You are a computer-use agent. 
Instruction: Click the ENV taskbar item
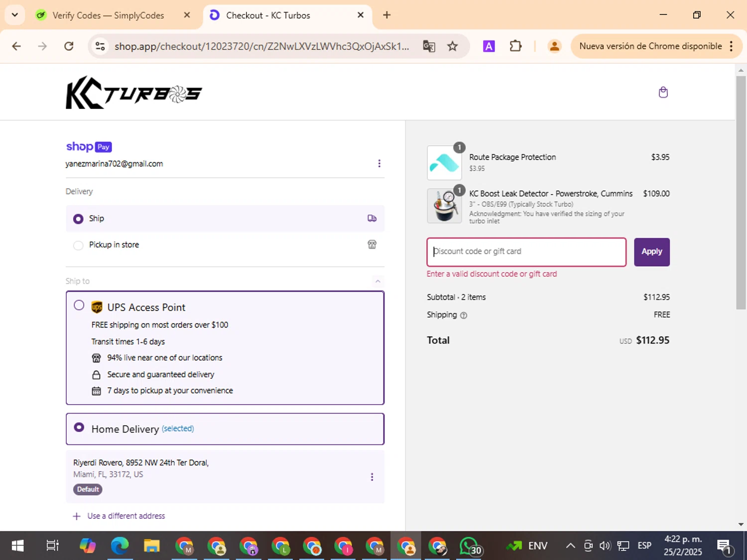coord(526,546)
